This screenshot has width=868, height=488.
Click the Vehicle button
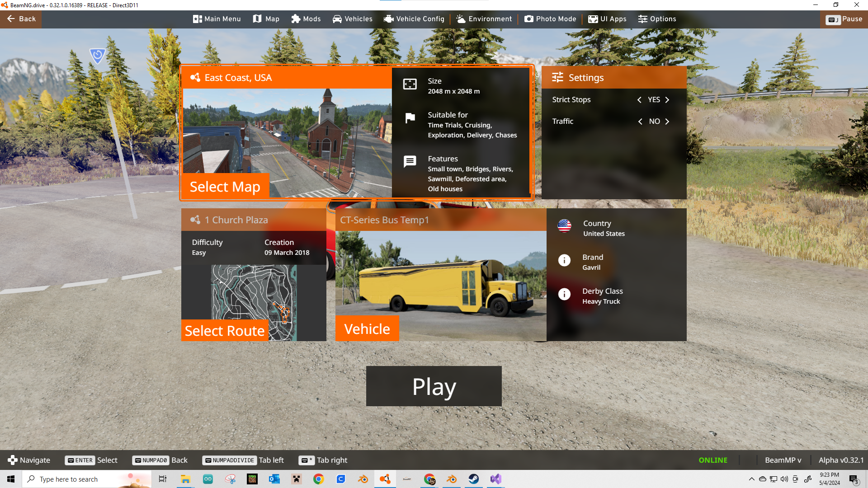tap(367, 328)
